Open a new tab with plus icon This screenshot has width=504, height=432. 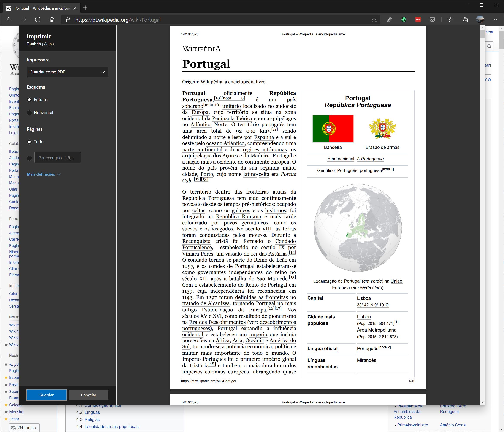[85, 8]
